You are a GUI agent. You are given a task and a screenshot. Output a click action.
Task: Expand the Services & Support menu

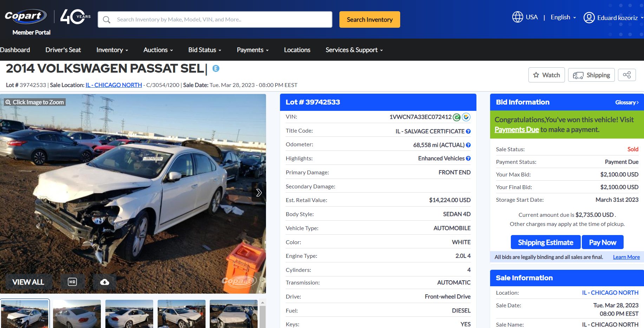coord(354,50)
